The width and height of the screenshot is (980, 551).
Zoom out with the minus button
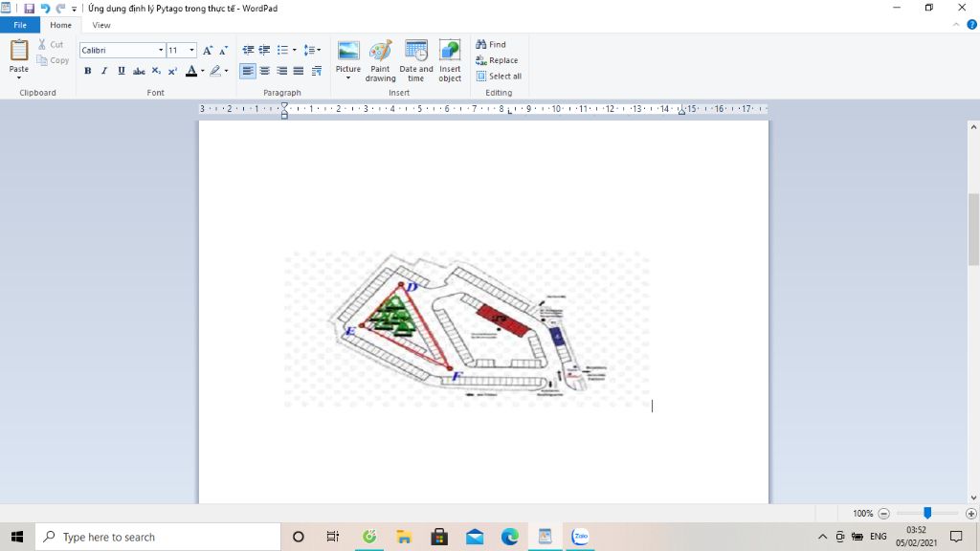click(x=883, y=514)
